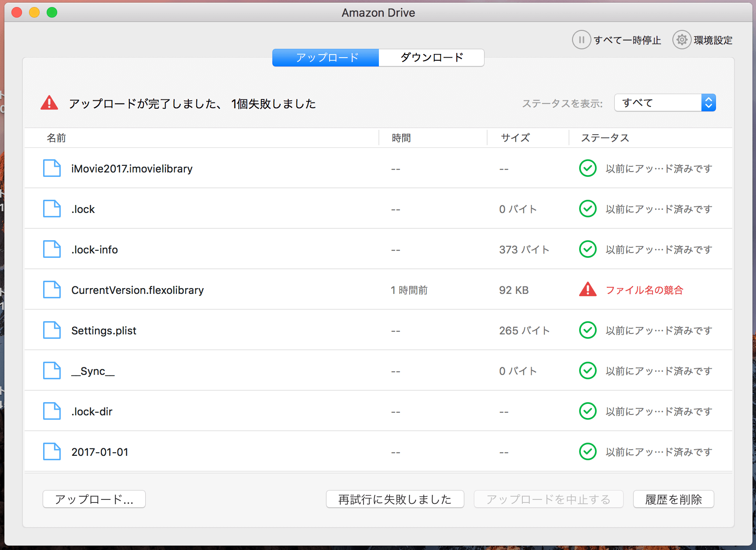Click the file icon for 2017-01-01
756x550 pixels.
pyautogui.click(x=51, y=451)
